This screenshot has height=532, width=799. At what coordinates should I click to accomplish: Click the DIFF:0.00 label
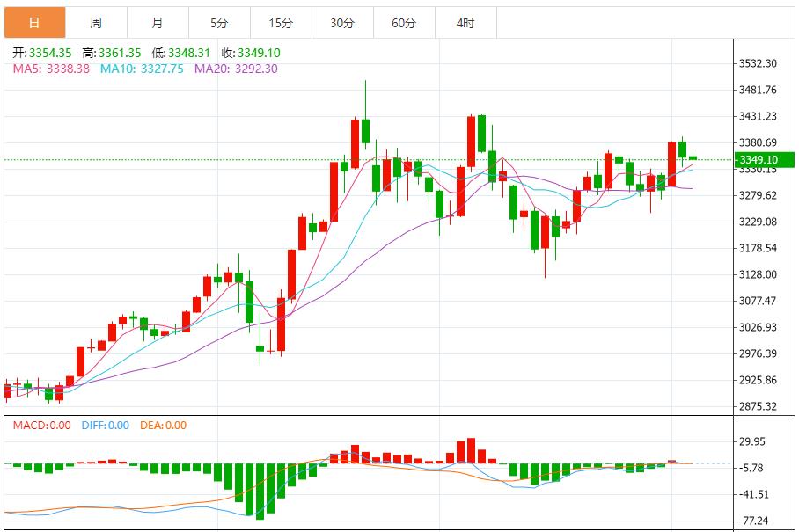(106, 426)
